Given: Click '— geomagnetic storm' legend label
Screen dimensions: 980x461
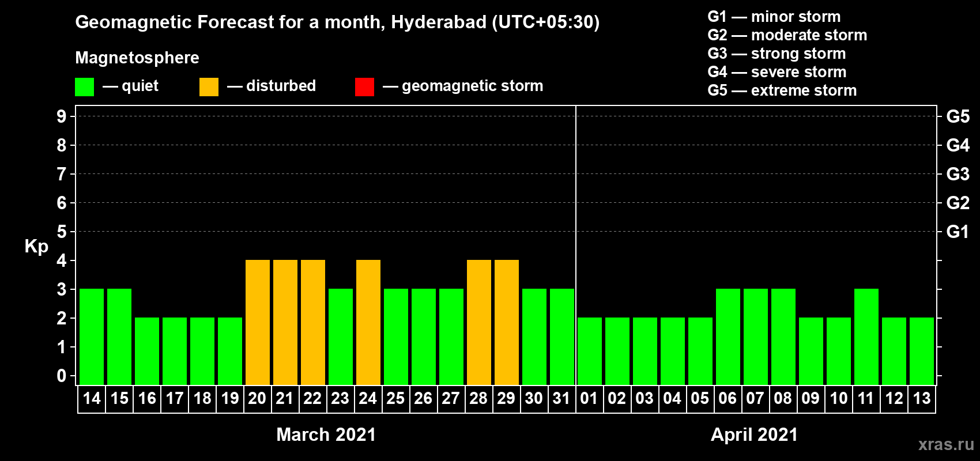Looking at the screenshot, I should point(463,86).
